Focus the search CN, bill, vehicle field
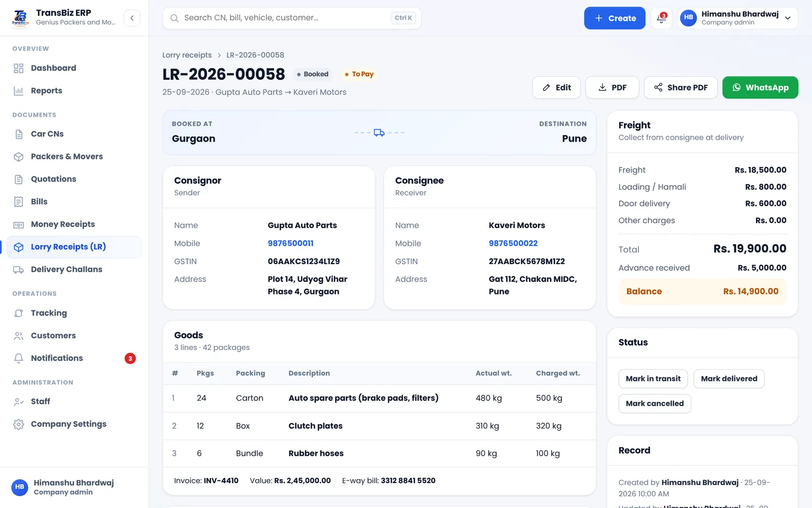 (292, 18)
